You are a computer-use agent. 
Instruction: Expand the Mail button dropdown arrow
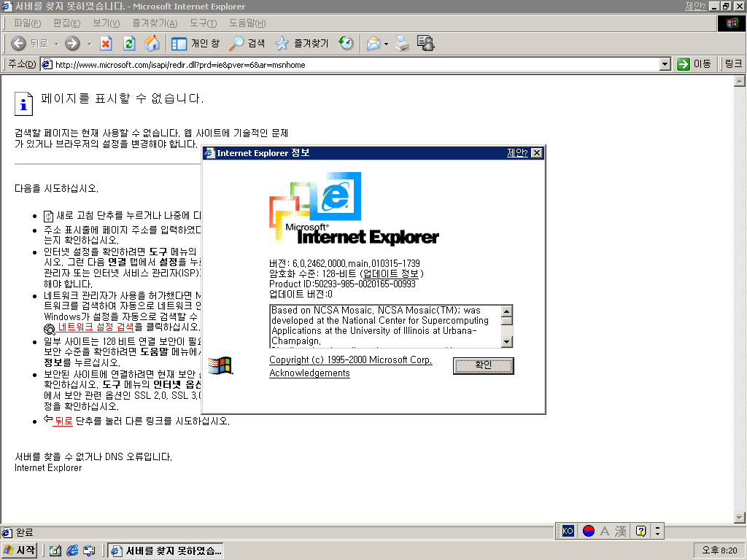point(386,44)
